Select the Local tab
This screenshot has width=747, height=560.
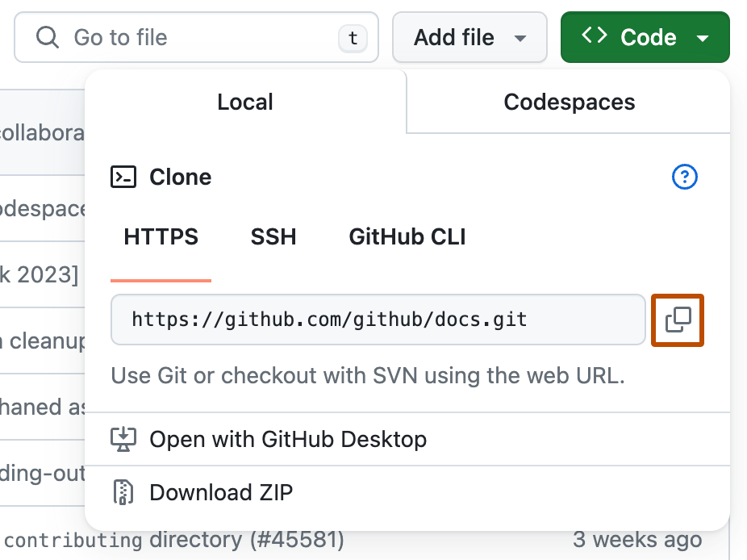[244, 102]
